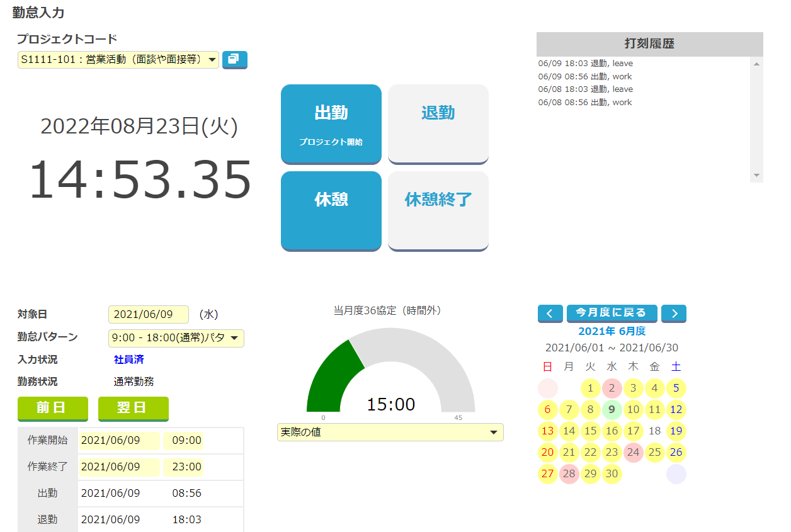The image size is (791, 532).
Task: Select calendar day 16
Action: [612, 431]
